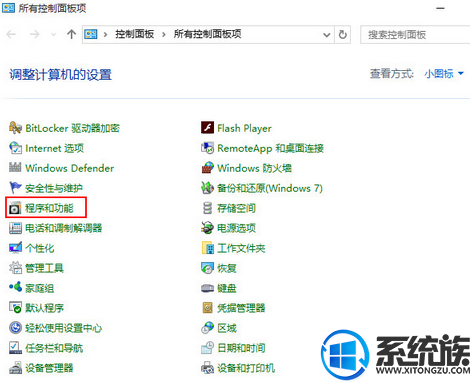Click the 键盘 keyboard icon

click(207, 288)
